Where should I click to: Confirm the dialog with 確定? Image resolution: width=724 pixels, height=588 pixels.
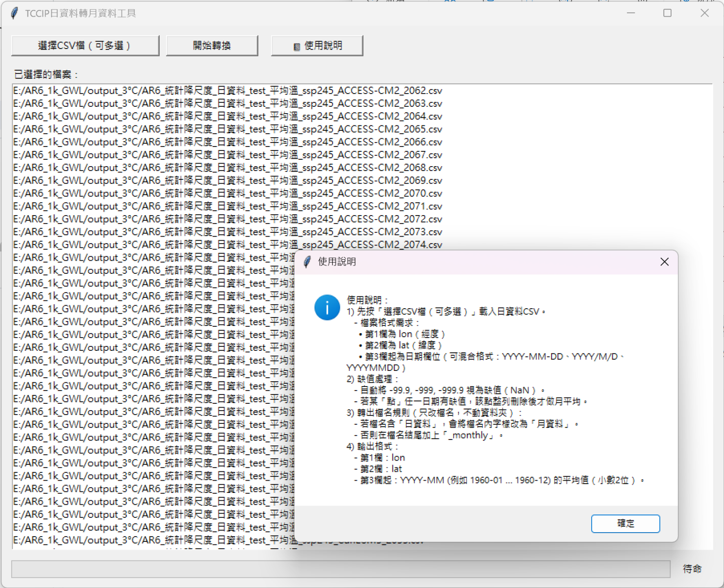pos(625,523)
